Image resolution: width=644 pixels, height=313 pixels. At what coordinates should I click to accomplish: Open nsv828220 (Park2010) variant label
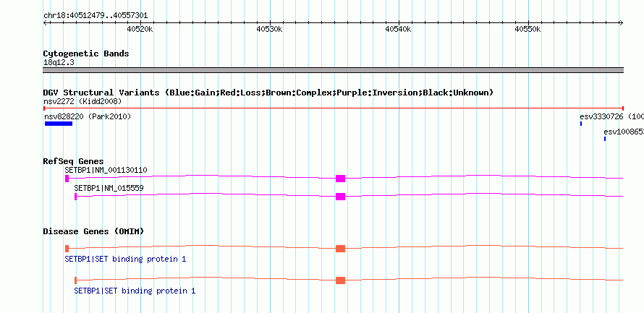88,116
